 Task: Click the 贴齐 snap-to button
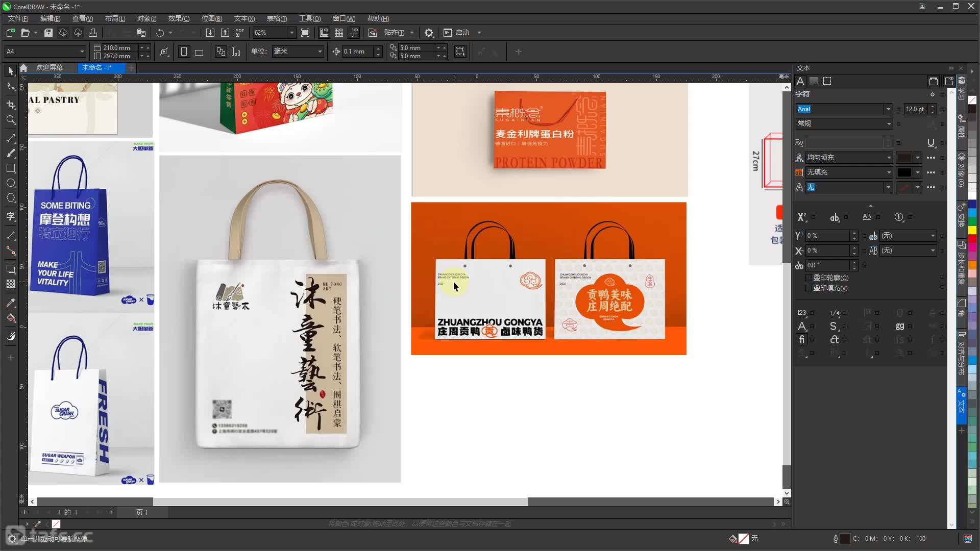pyautogui.click(x=394, y=33)
